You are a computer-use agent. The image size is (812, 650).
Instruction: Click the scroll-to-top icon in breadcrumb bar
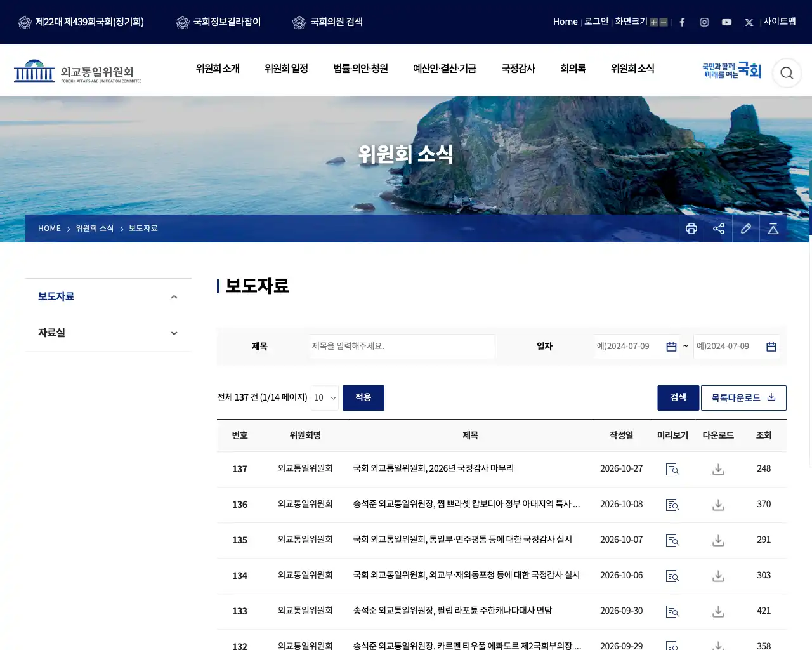773,229
